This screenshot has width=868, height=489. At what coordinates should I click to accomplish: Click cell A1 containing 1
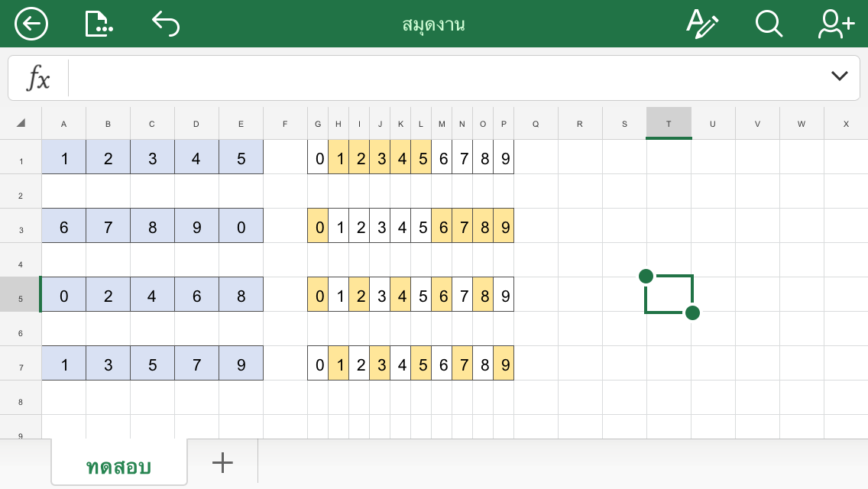[x=63, y=157]
